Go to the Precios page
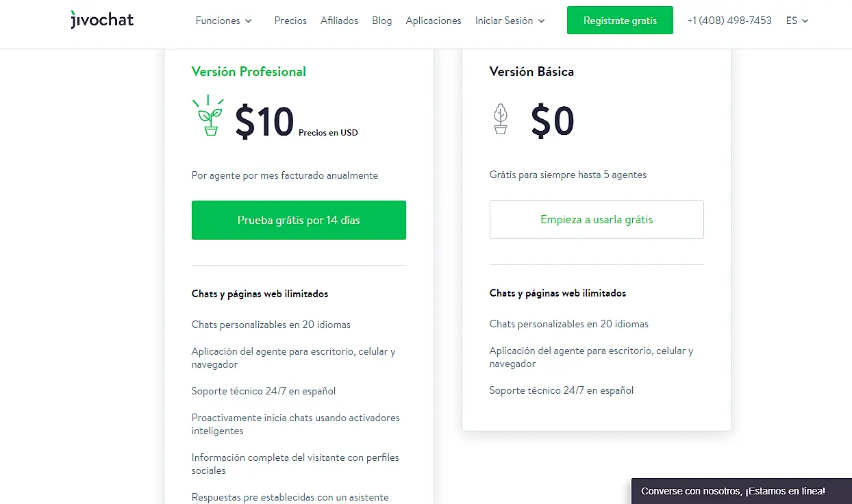 [290, 21]
